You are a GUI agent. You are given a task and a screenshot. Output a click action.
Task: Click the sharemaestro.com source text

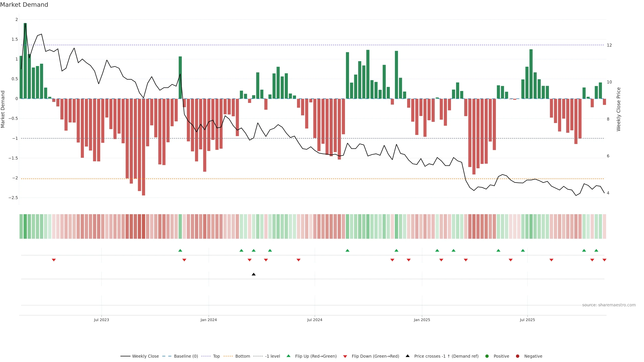click(x=609, y=305)
